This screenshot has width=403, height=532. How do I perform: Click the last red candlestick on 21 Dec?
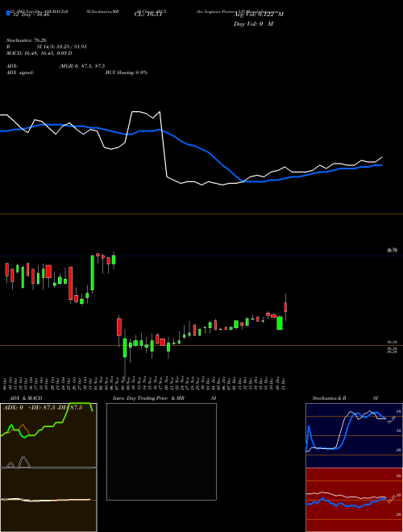[285, 307]
